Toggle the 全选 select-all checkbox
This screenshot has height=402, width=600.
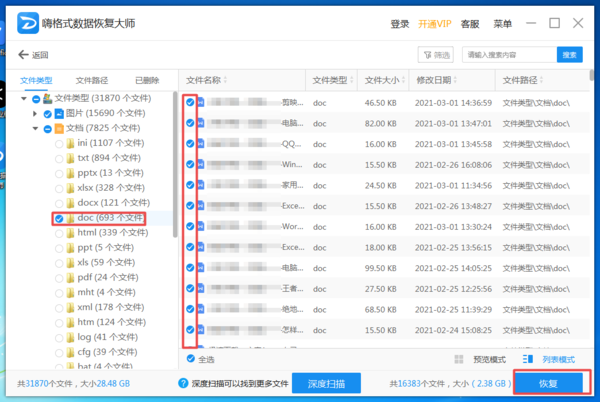click(190, 359)
